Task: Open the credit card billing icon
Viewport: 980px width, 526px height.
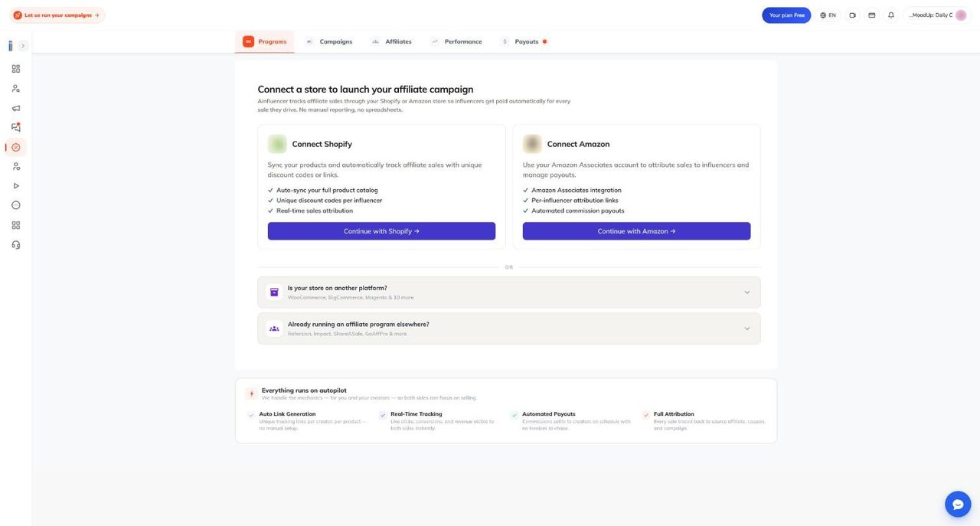Action: tap(871, 15)
